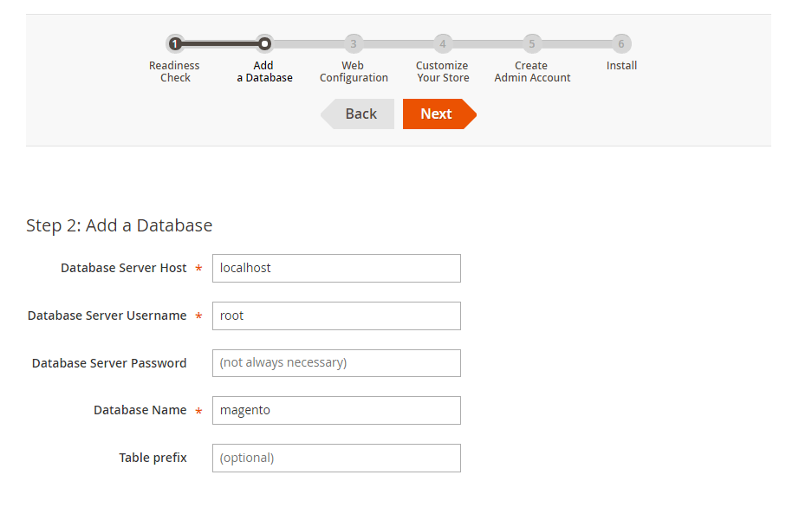The width and height of the screenshot is (812, 514).
Task: Click the step 6 Install circle
Action: (x=621, y=43)
